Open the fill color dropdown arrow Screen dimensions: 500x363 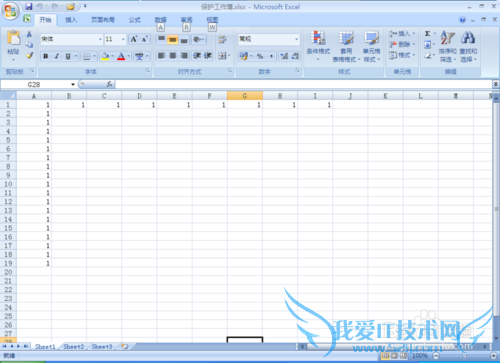tap(112, 56)
